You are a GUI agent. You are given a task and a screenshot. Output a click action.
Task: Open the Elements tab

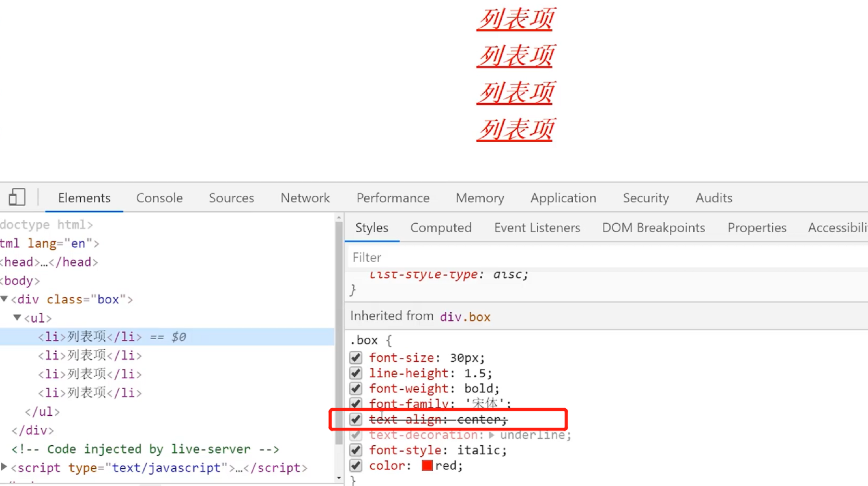coord(84,198)
